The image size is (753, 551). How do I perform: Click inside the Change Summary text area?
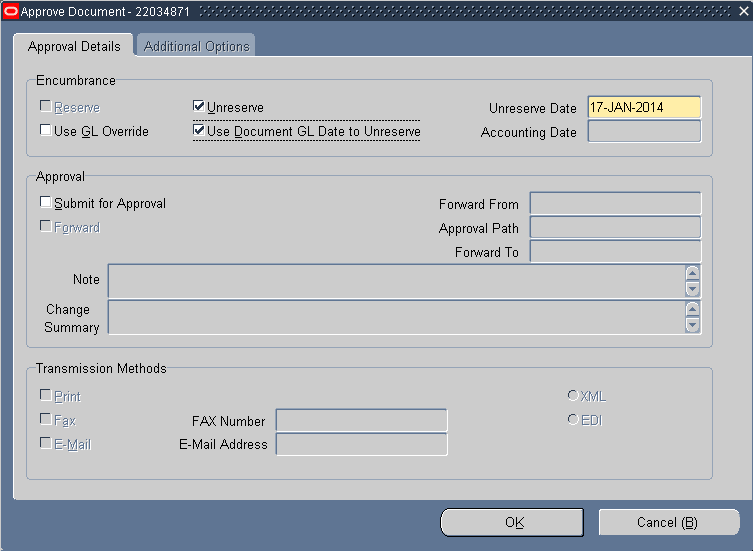397,317
